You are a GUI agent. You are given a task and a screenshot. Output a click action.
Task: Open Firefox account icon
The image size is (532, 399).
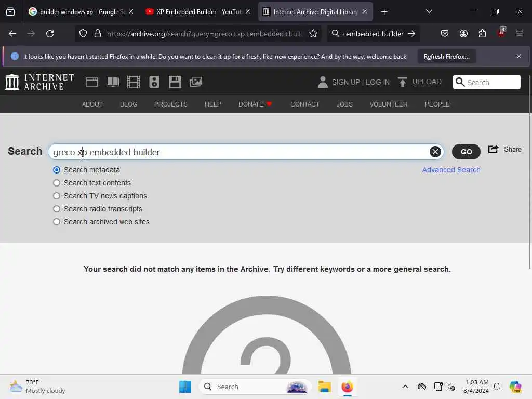[x=463, y=34]
